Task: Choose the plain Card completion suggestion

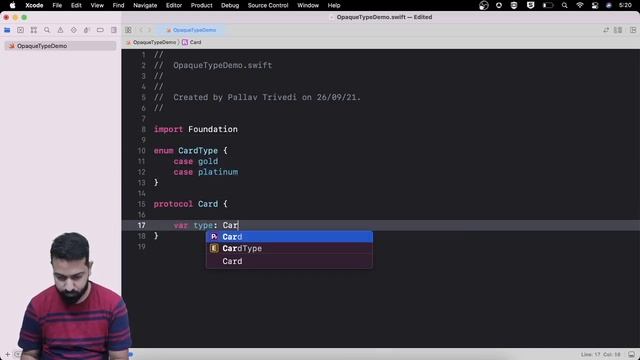Action: (289, 261)
